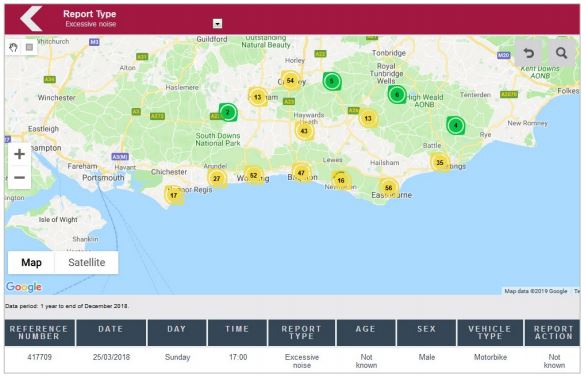
Task: Switch to Satellite map view
Action: pos(87,262)
